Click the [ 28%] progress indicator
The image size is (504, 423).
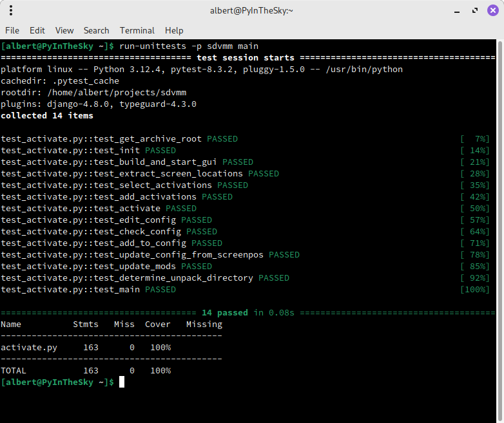coord(475,173)
